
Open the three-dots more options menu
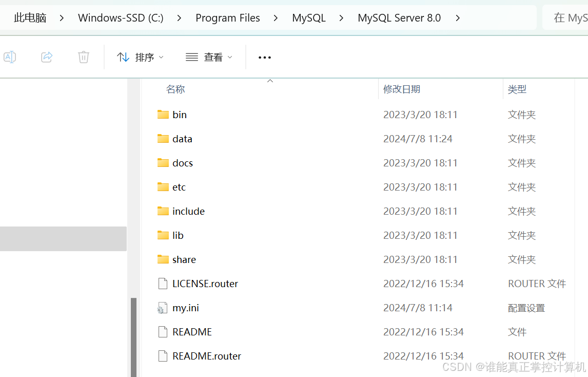265,58
